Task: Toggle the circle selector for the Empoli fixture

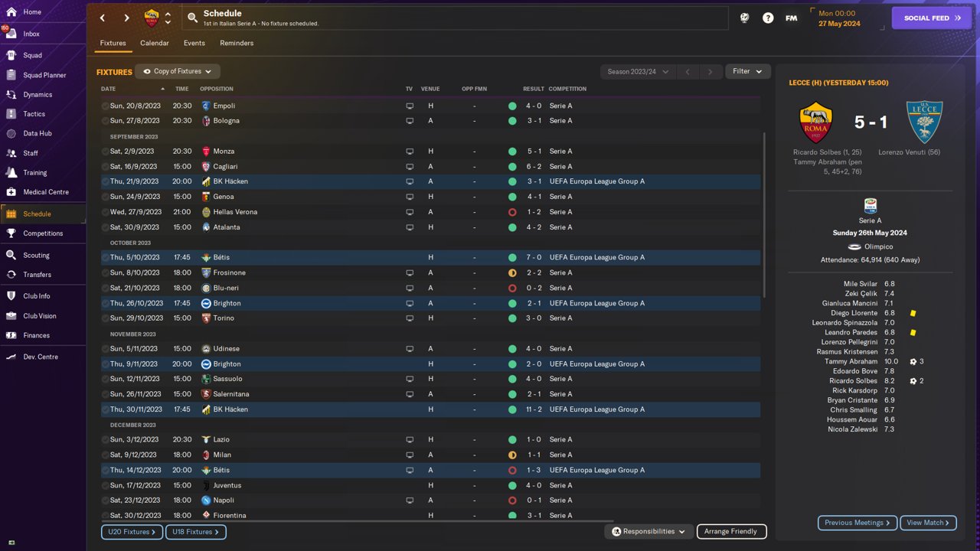Action: click(106, 106)
